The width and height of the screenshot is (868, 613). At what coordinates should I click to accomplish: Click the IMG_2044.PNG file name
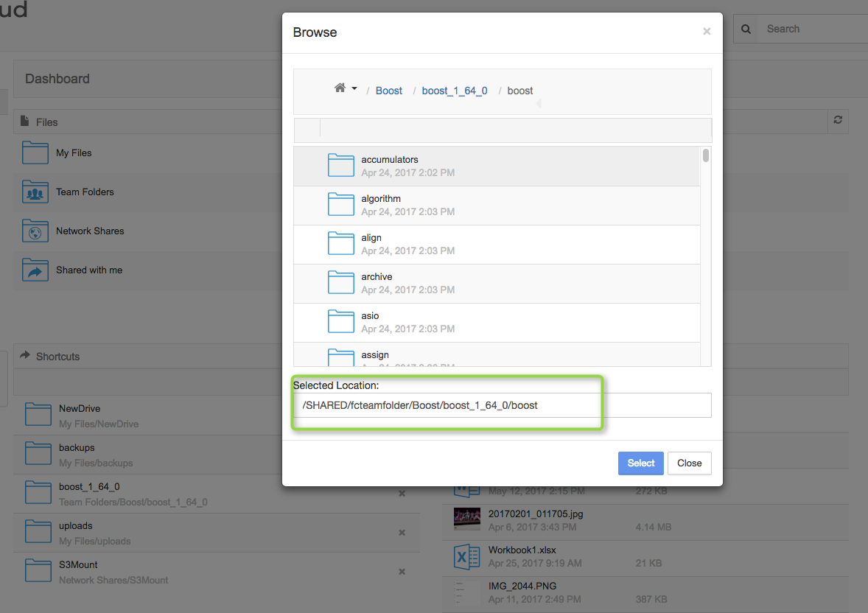pos(522,586)
